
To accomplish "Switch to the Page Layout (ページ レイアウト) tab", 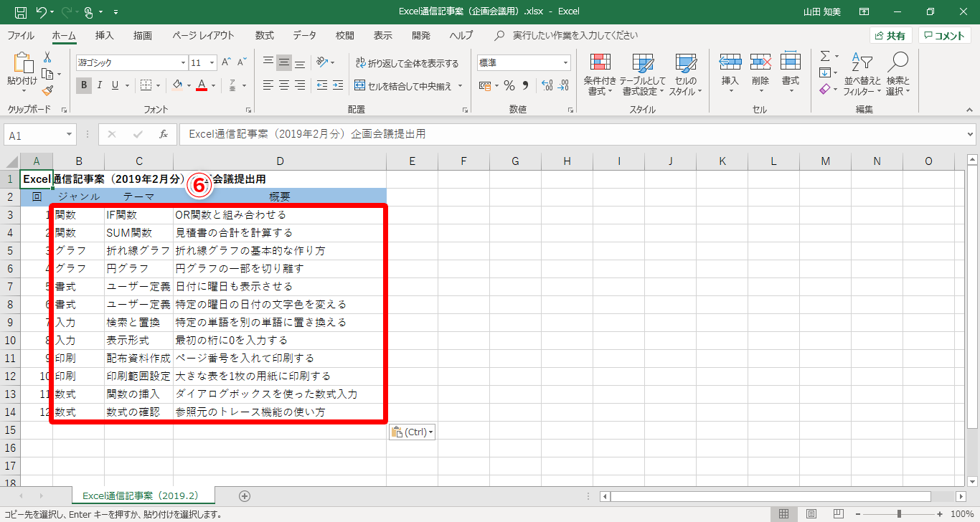I will coord(203,35).
